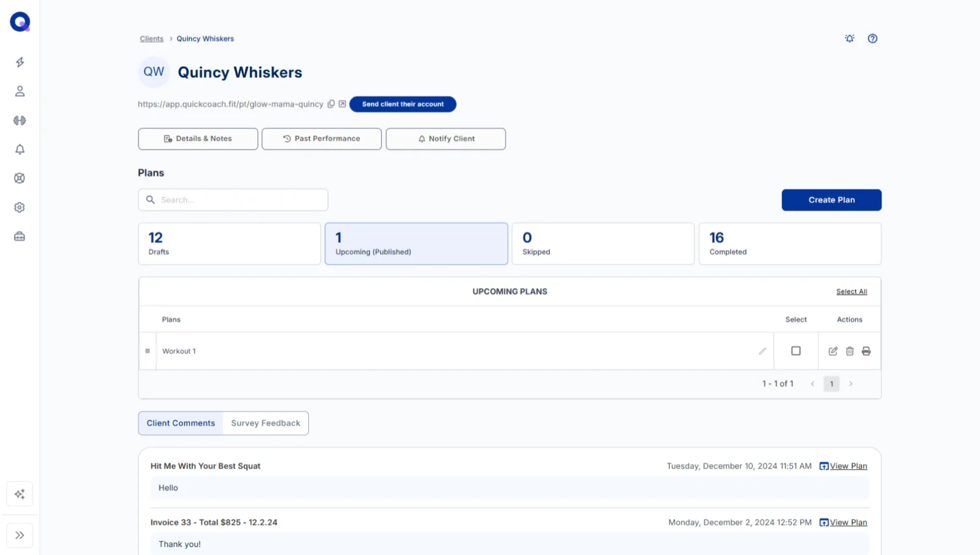Viewport: 980px width, 555px height.
Task: Go to next page of plans
Action: 851,384
